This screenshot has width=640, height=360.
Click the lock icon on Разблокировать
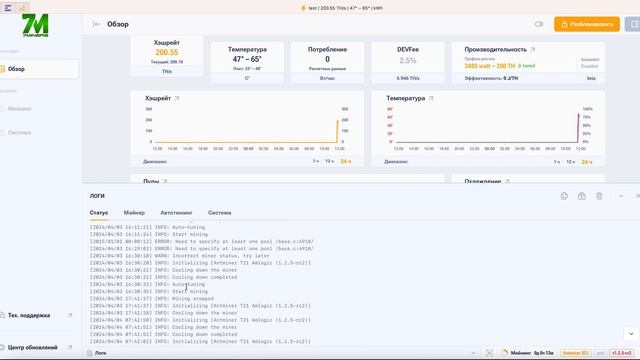click(564, 24)
